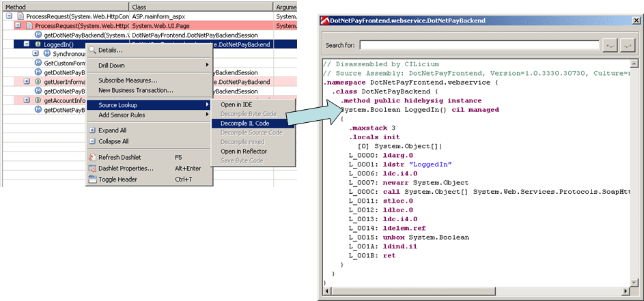This screenshot has height=301, width=644.
Task: Click the right arrow of the code viewer's horizontal scrollbar
Action: [626, 291]
